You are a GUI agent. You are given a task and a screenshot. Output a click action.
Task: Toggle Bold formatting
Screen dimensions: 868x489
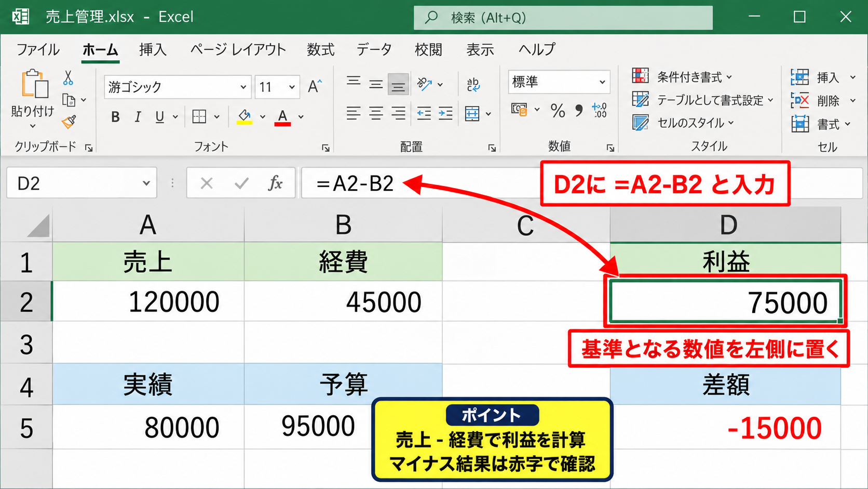point(115,117)
